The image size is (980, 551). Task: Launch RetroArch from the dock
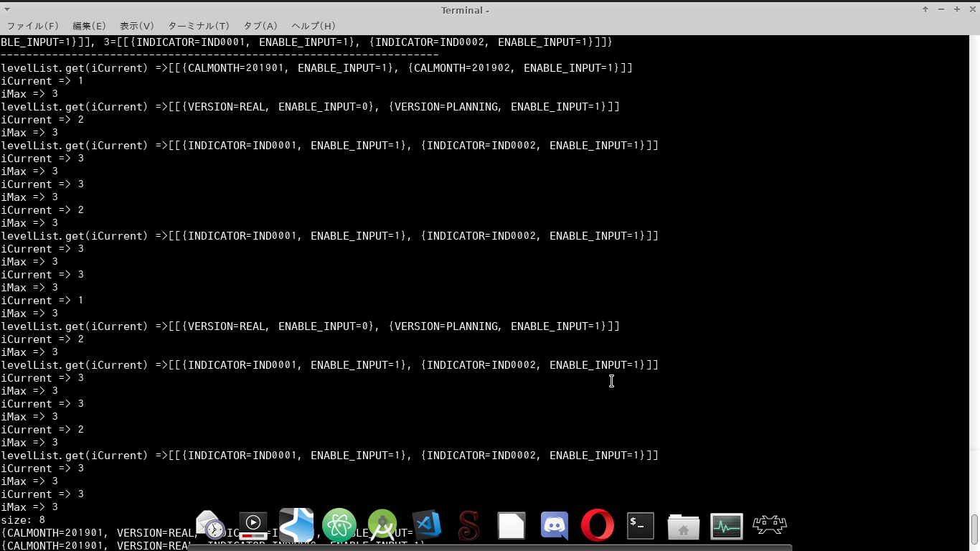pos(770,526)
